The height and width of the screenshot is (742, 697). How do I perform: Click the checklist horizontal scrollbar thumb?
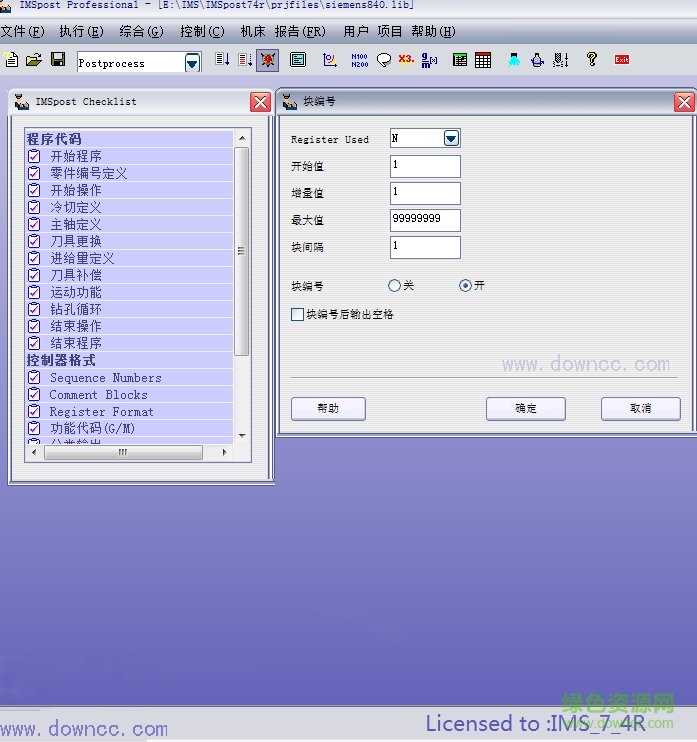click(123, 452)
